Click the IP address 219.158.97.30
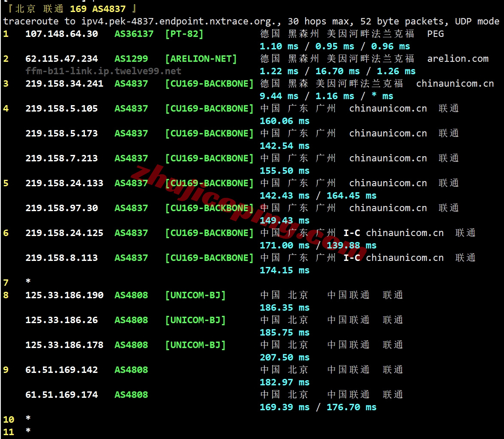Viewport: 504px width, 439px height. coord(61,208)
